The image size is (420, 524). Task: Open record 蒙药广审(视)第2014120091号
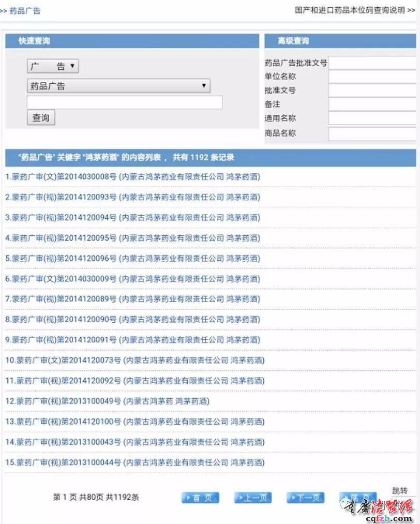[132, 339]
